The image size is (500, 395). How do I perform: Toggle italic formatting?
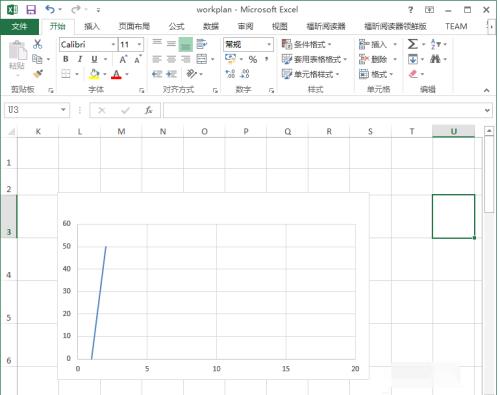point(80,59)
